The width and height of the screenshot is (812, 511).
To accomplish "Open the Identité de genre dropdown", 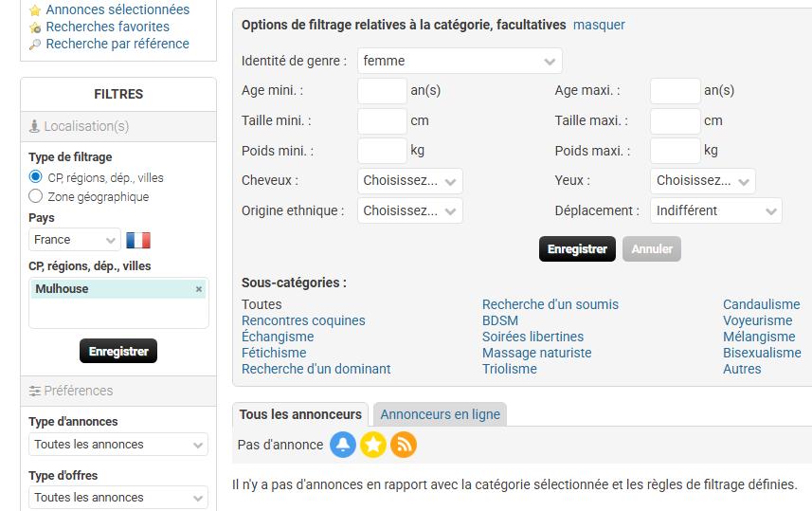I will click(x=460, y=61).
